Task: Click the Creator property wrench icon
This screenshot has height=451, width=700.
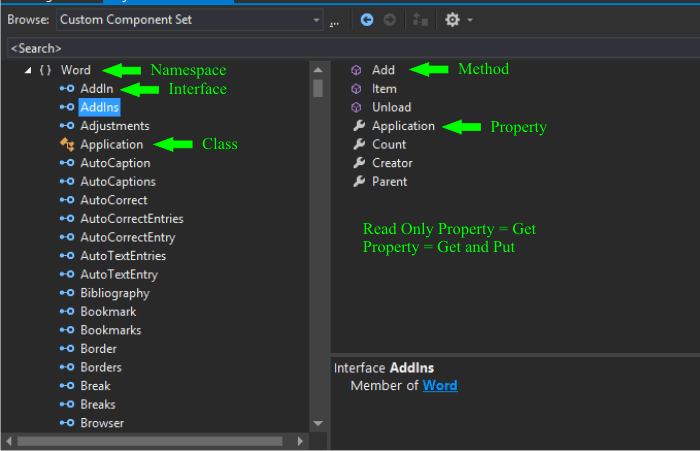Action: click(x=359, y=163)
